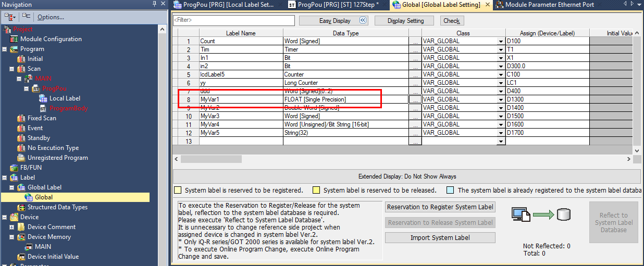The height and width of the screenshot is (266, 644).
Task: Open data type browse button for MyVar1
Action: 415,99
